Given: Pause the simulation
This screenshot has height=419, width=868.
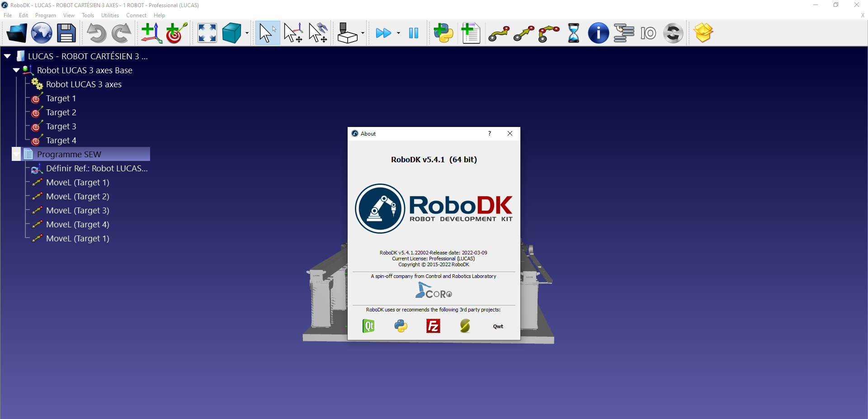Looking at the screenshot, I should (x=413, y=33).
